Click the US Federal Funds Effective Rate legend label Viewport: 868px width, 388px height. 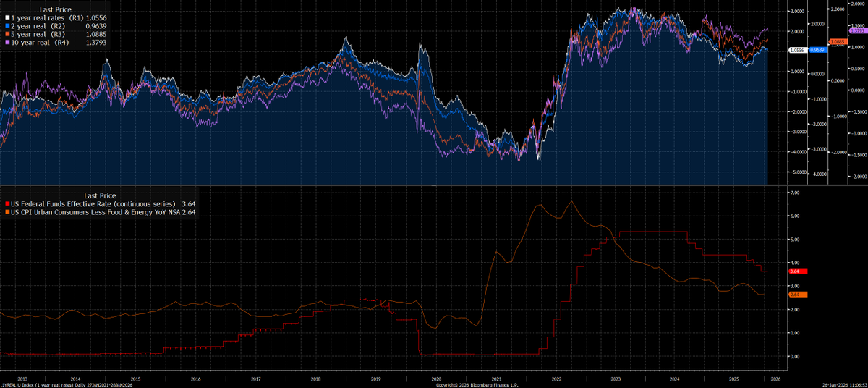93,205
